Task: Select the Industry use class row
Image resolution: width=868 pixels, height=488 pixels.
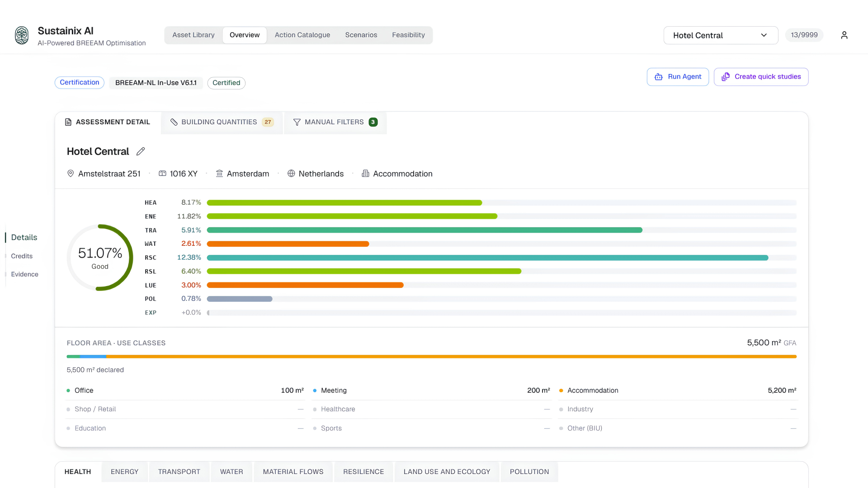Action: pos(678,409)
